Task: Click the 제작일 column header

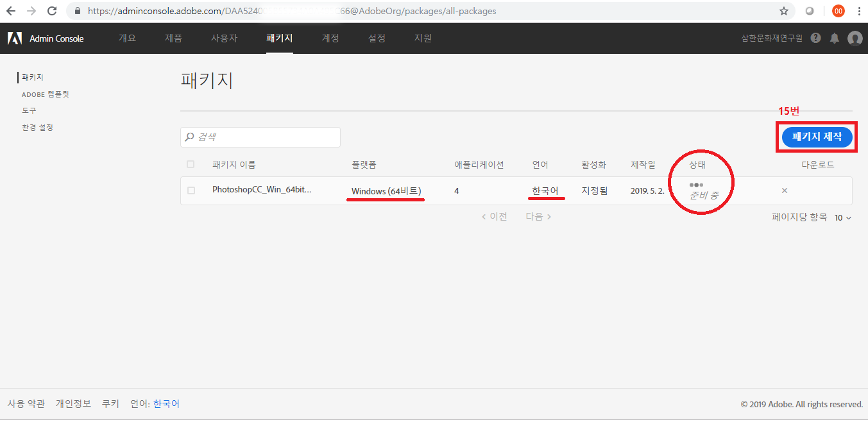Action: tap(643, 165)
